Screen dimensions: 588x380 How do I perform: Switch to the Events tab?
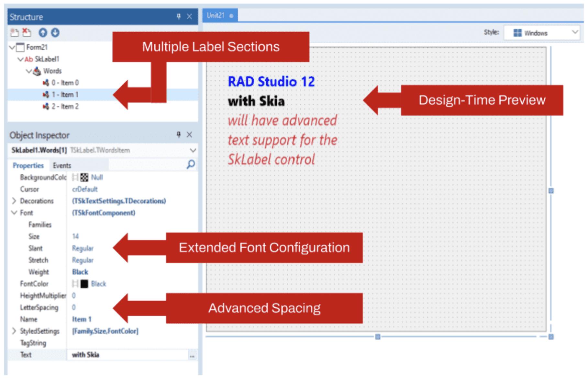pyautogui.click(x=62, y=166)
